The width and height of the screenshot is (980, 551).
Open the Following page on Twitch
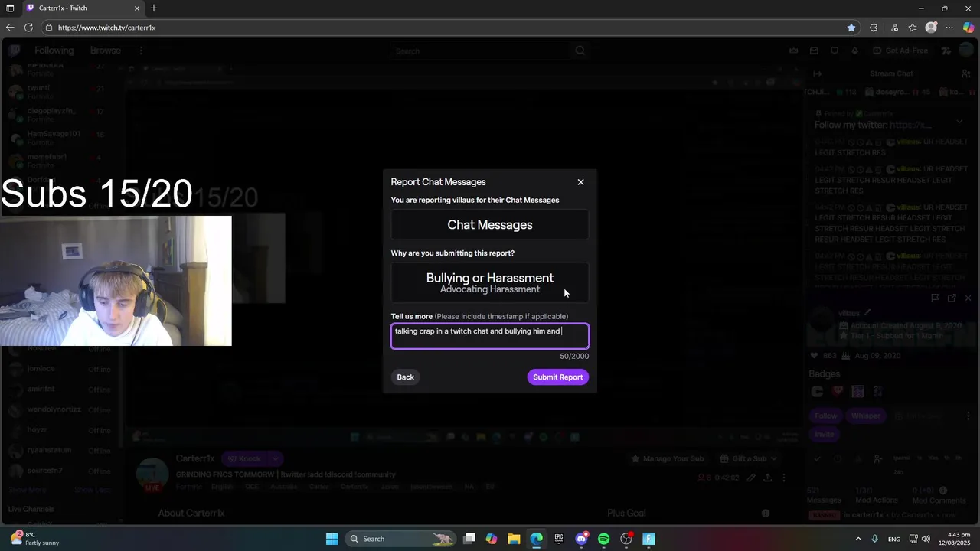tap(54, 51)
